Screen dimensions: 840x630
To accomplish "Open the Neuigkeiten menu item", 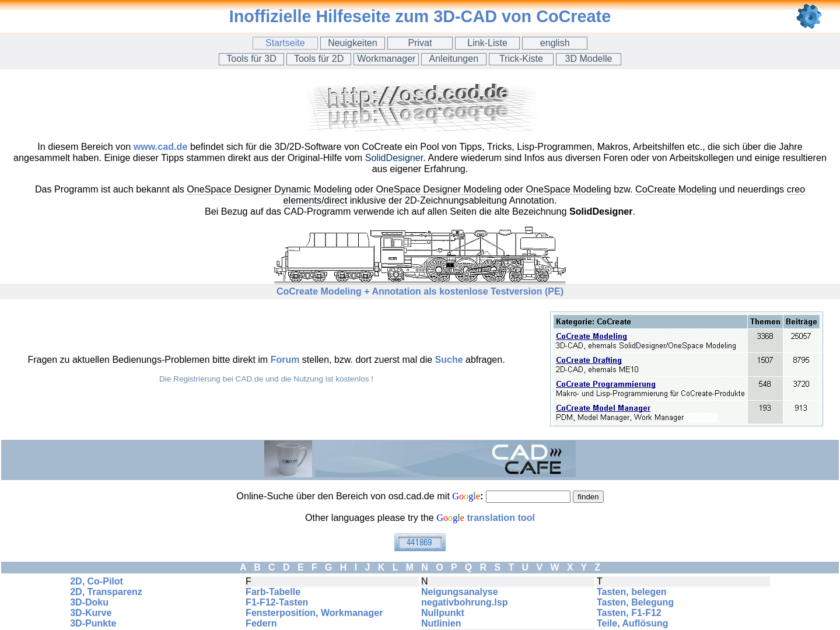I will 352,43.
